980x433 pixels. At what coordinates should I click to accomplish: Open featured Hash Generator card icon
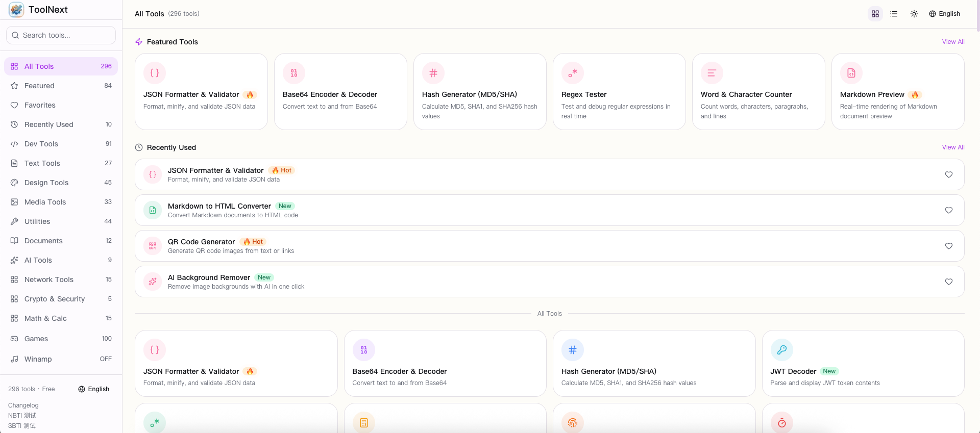pyautogui.click(x=433, y=73)
